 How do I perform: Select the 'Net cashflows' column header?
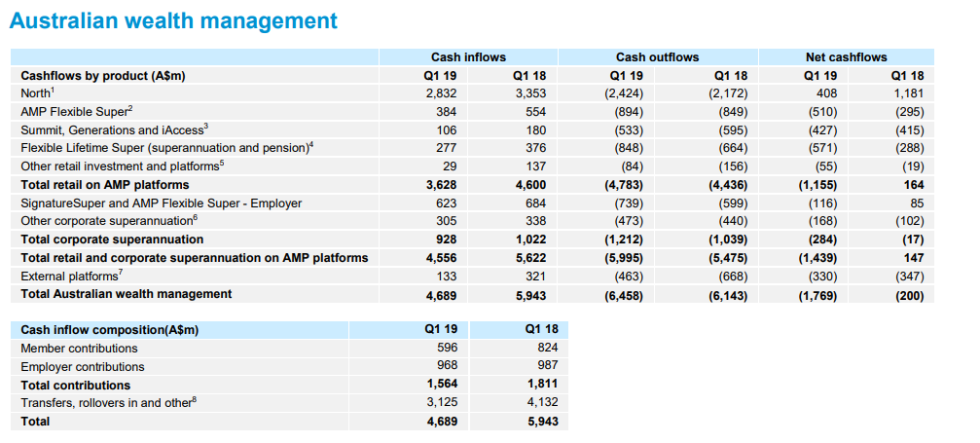(847, 56)
